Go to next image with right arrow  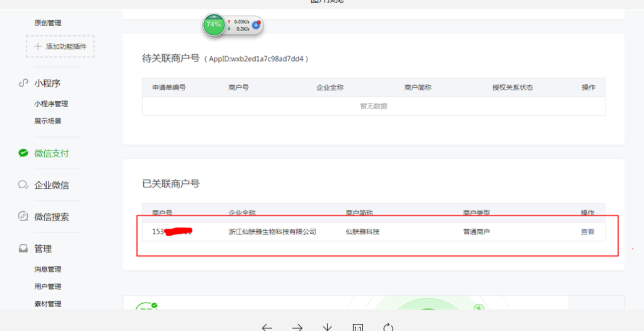[297, 327]
